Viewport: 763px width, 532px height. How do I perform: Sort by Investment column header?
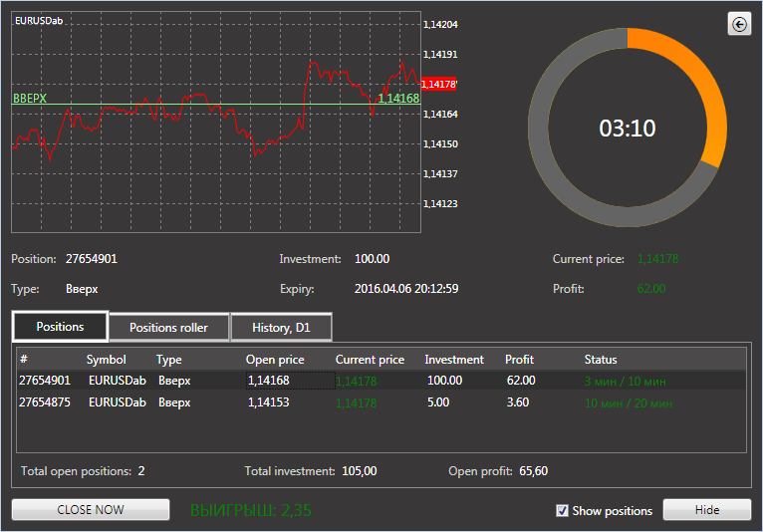[454, 360]
